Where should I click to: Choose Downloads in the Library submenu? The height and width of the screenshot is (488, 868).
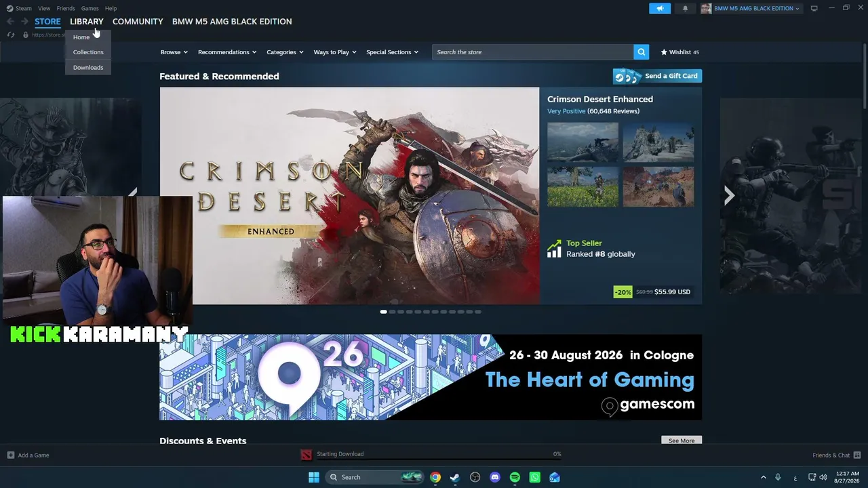88,68
